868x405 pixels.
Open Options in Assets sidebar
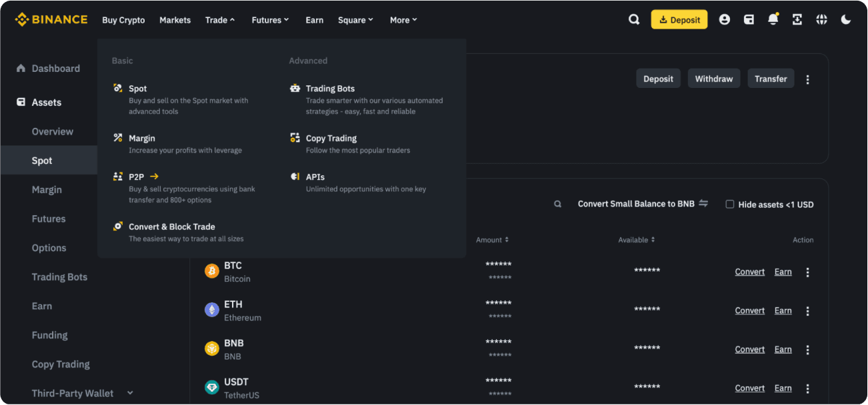pyautogui.click(x=49, y=248)
